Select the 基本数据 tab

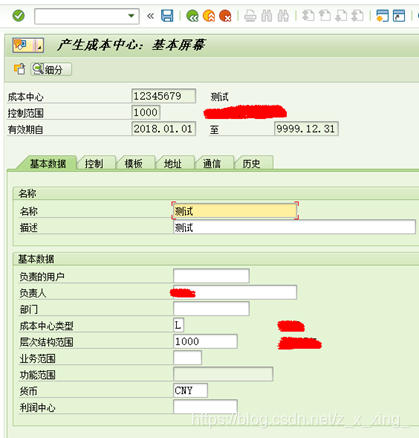pos(47,164)
